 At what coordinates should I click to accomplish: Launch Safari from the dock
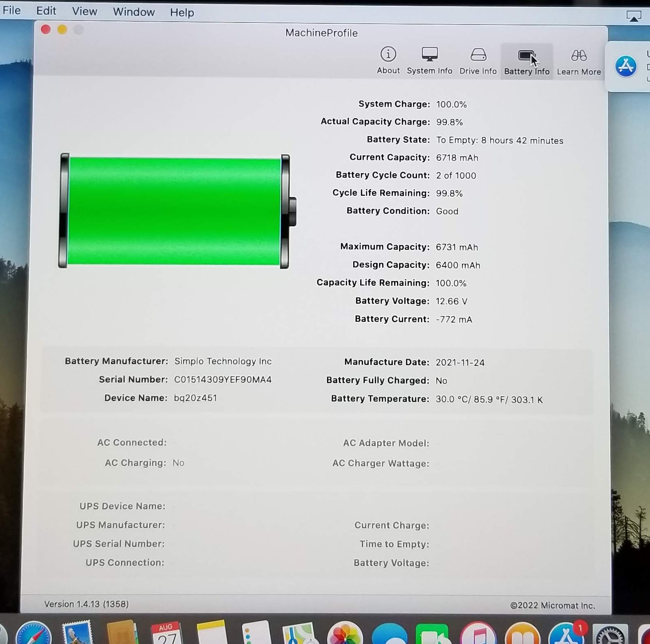pos(34,634)
